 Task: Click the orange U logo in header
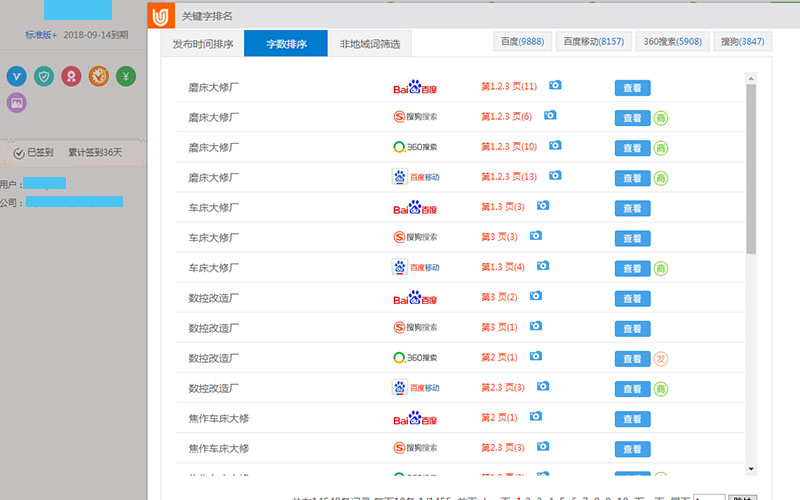(x=161, y=17)
